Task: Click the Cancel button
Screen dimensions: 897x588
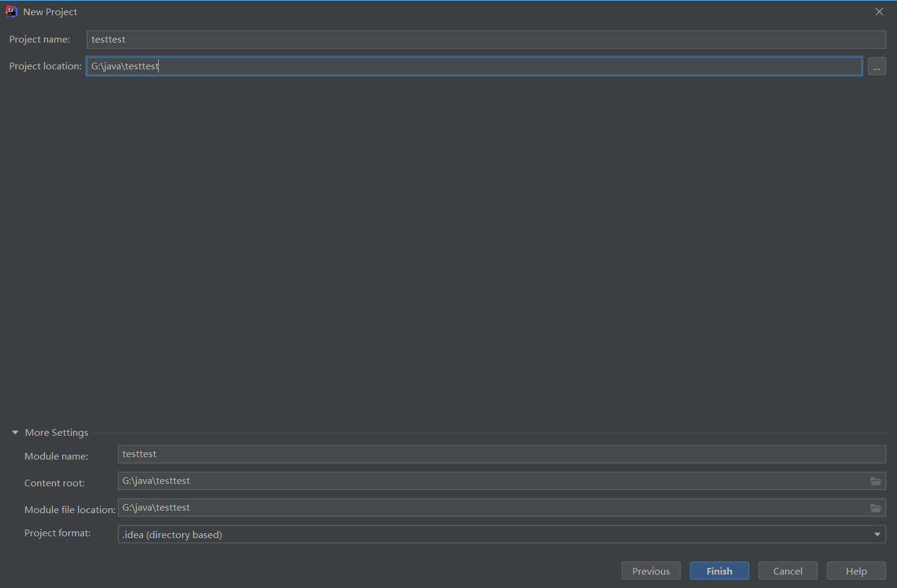Action: (787, 571)
